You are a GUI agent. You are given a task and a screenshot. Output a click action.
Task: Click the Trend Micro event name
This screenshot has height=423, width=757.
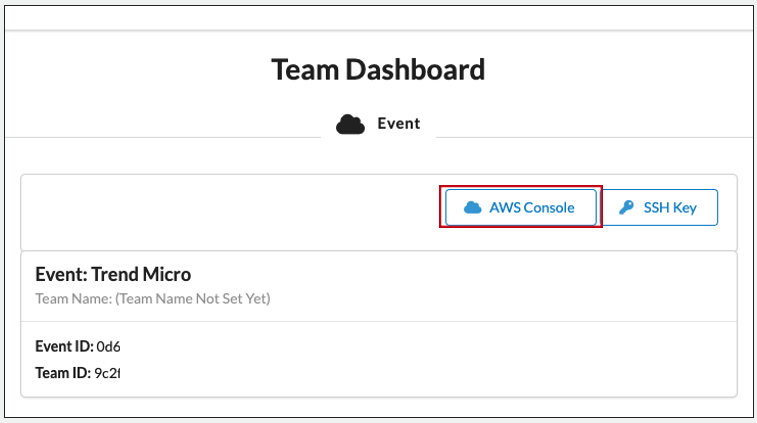(141, 274)
